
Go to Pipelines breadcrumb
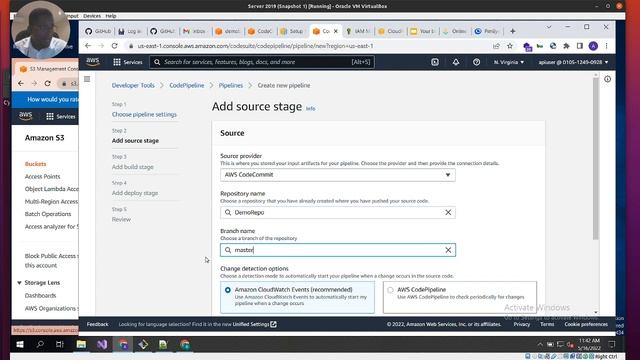(231, 85)
